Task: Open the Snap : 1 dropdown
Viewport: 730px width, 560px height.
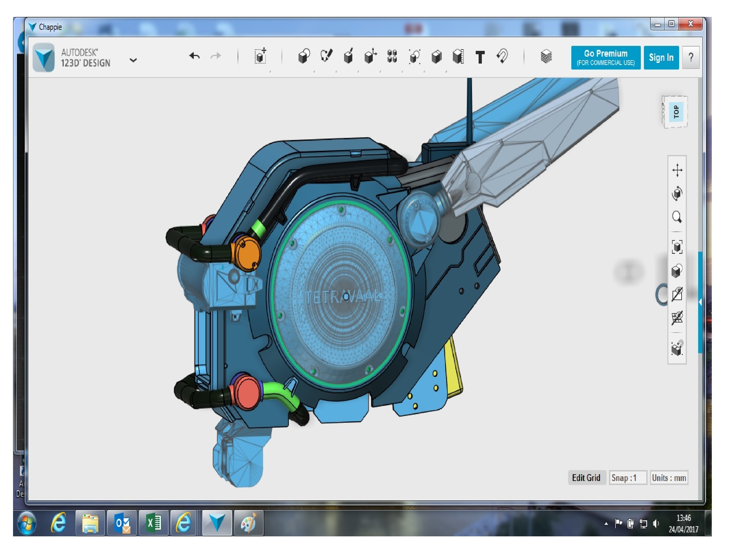Action: pos(628,478)
